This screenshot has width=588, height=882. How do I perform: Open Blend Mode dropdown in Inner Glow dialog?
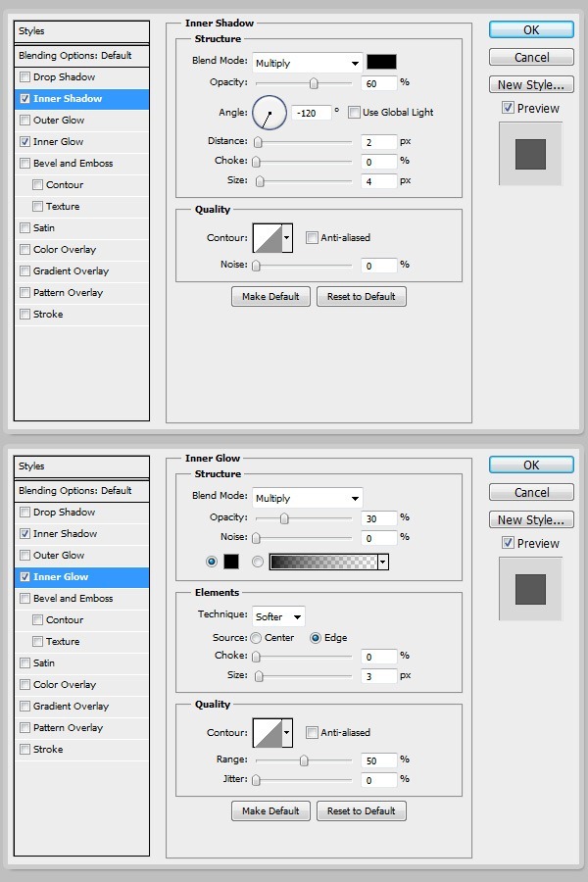click(x=307, y=498)
